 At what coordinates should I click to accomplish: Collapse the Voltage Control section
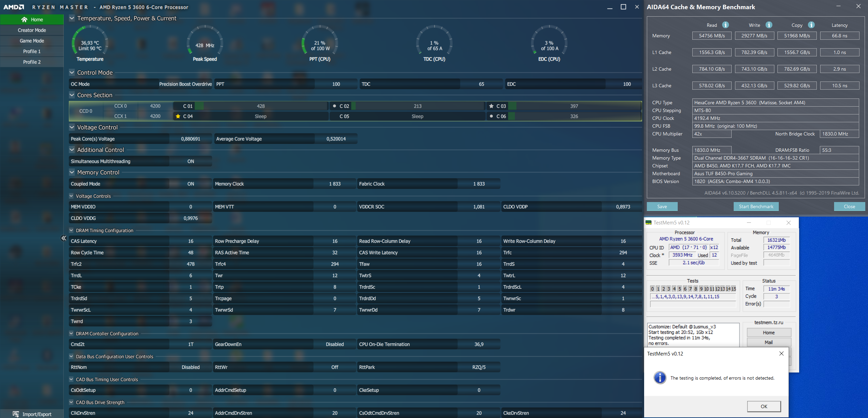point(72,127)
